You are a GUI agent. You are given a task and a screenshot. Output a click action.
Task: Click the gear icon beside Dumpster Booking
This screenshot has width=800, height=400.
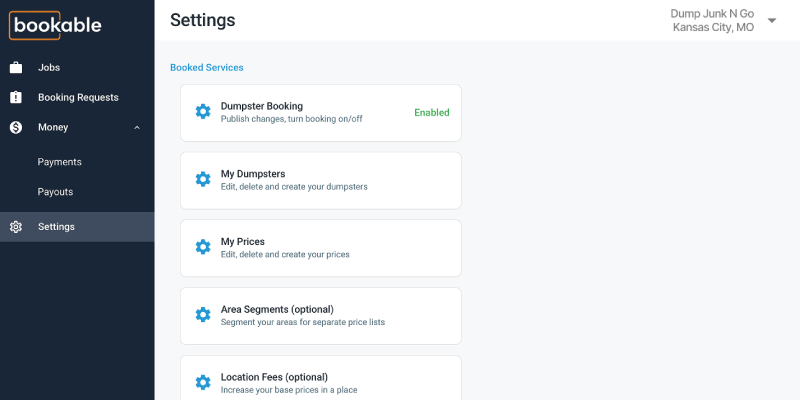[x=203, y=112]
